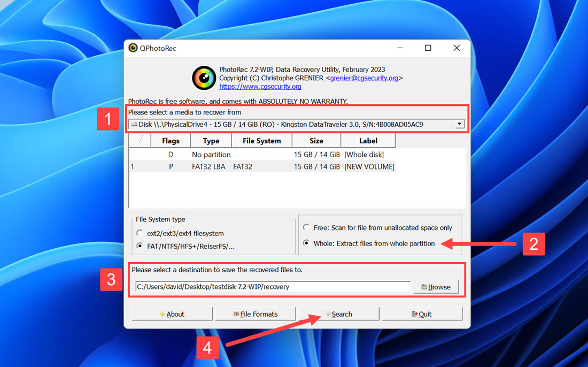Click the [NEW VOLUME] label cell
Image resolution: width=588 pixels, height=367 pixels.
tap(369, 166)
